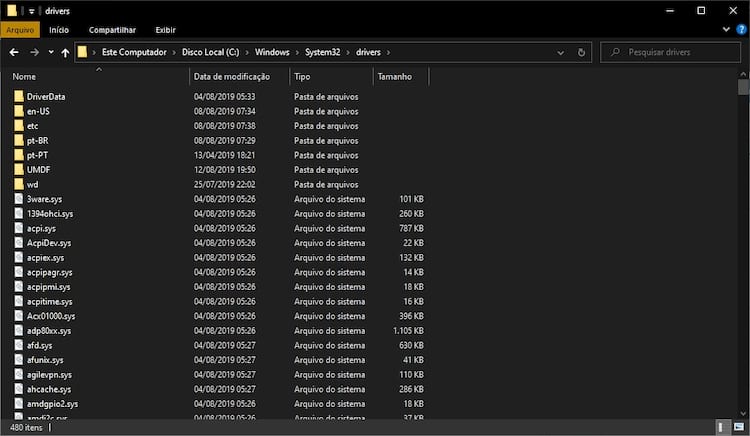Sort files by Tamanho column header
Image resolution: width=750 pixels, height=436 pixels.
pyautogui.click(x=393, y=76)
